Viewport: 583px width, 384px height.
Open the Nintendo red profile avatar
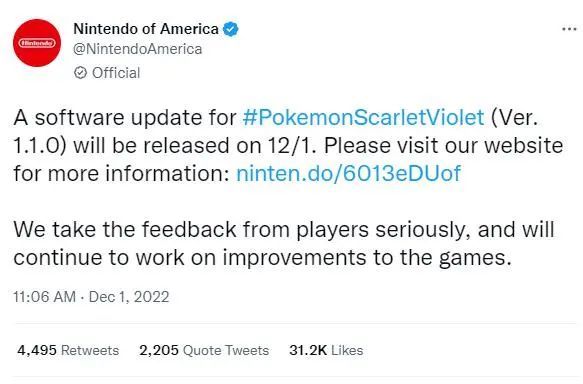tap(37, 43)
